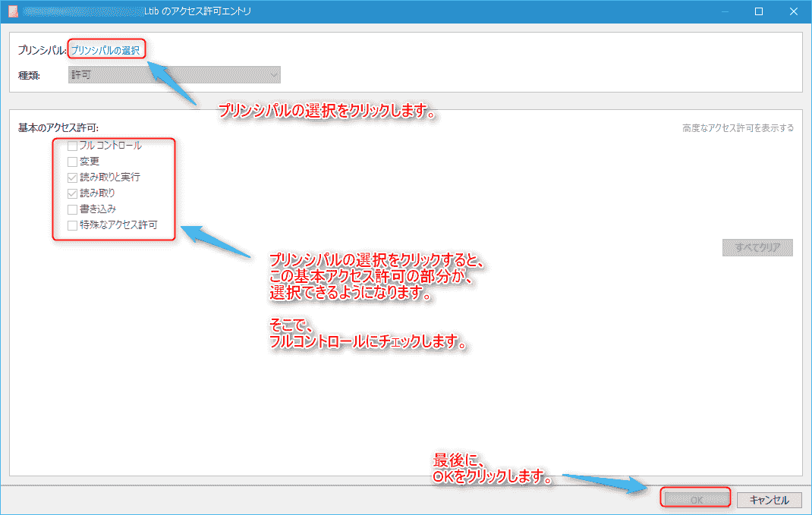This screenshot has width=812, height=515.
Task: Check the 変更 permission
Action: coord(72,161)
